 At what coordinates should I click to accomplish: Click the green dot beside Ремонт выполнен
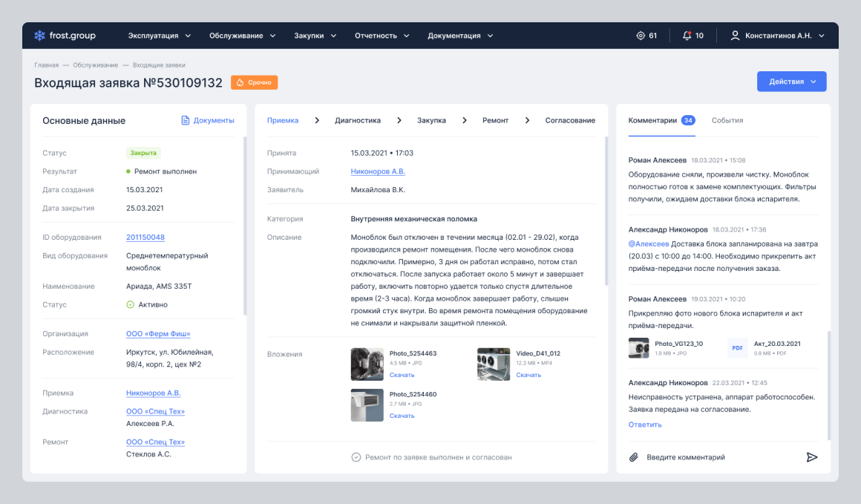[x=128, y=171]
